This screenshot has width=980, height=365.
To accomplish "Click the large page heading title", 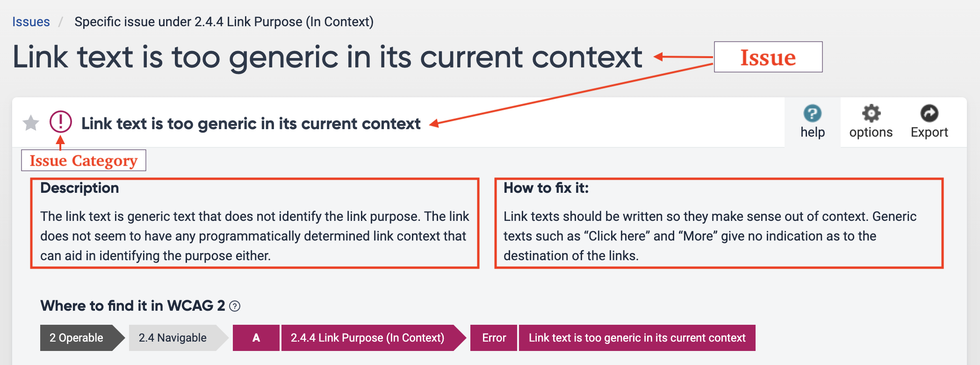I will pyautogui.click(x=327, y=57).
